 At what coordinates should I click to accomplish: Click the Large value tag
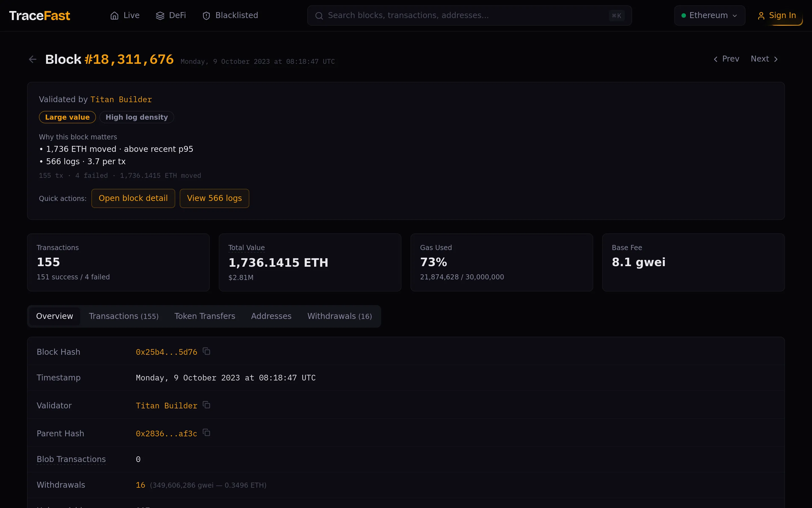point(67,117)
